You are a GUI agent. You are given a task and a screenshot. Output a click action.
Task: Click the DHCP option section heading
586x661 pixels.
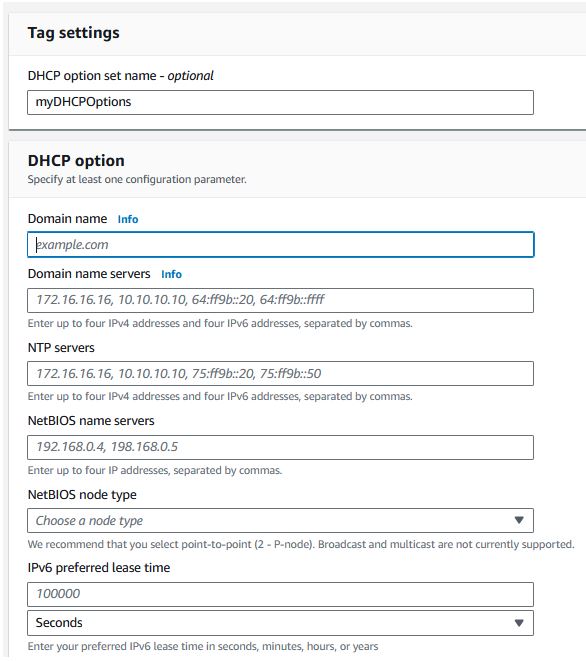coord(76,161)
